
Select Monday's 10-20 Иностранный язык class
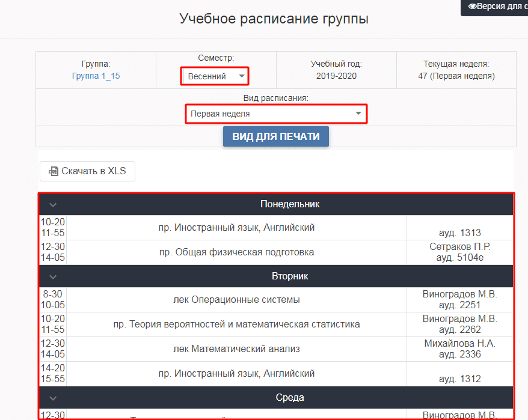[x=236, y=228]
